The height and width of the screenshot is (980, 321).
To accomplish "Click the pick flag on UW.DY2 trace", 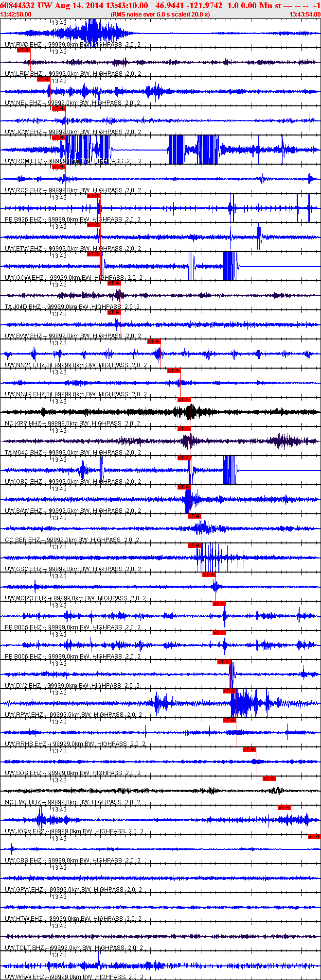I will click(x=224, y=662).
